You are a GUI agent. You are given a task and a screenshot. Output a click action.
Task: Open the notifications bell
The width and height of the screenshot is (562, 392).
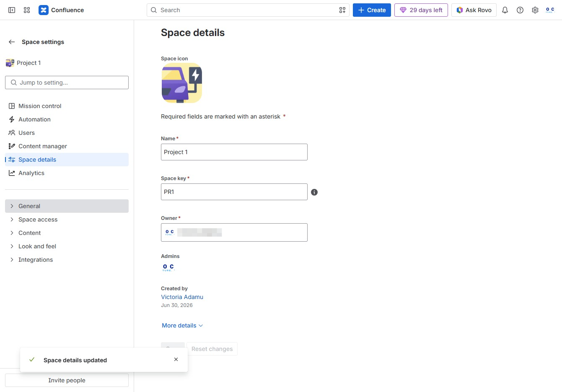click(505, 10)
